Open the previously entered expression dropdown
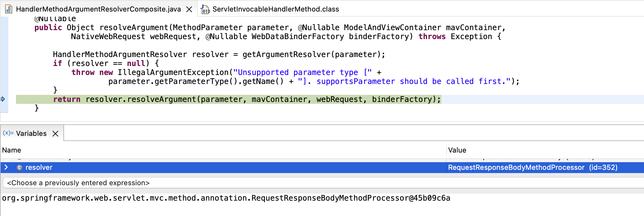The width and height of the screenshot is (644, 216). pos(320,183)
